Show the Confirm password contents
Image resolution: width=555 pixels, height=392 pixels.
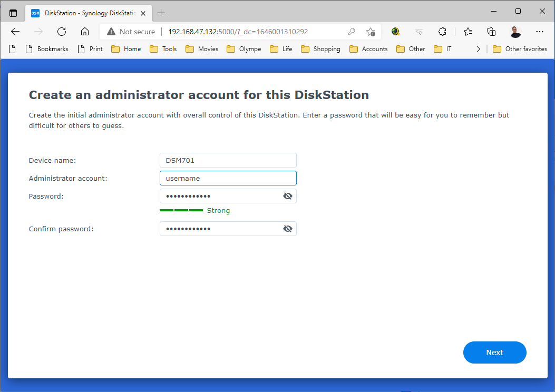[288, 229]
